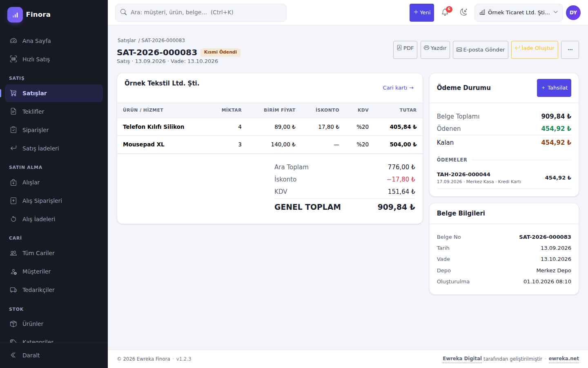The height and width of the screenshot is (368, 588).
Task: Open Satış İadeleri page
Action: point(54,148)
